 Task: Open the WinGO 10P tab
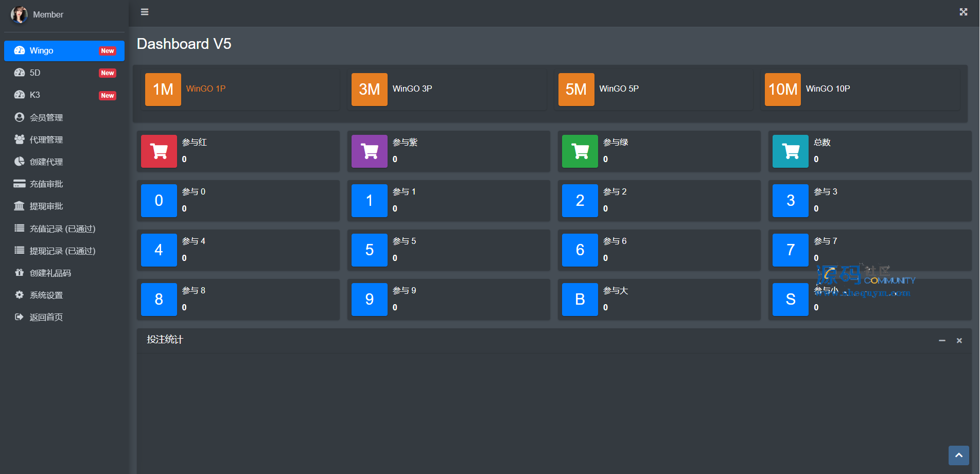tap(827, 89)
